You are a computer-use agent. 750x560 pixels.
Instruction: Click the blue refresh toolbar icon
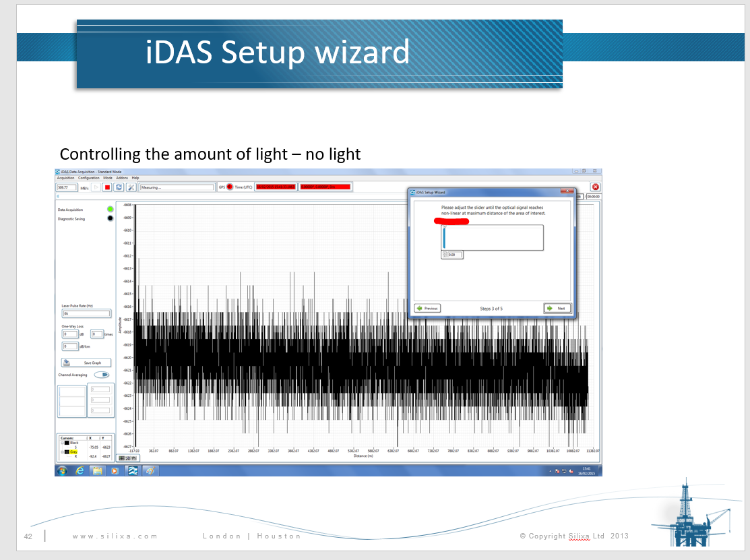[119, 187]
